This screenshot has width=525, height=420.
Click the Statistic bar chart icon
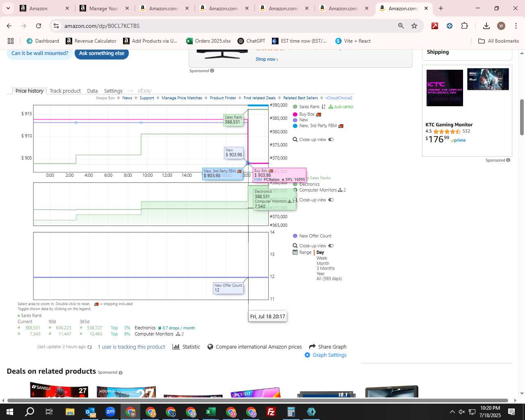(x=176, y=347)
